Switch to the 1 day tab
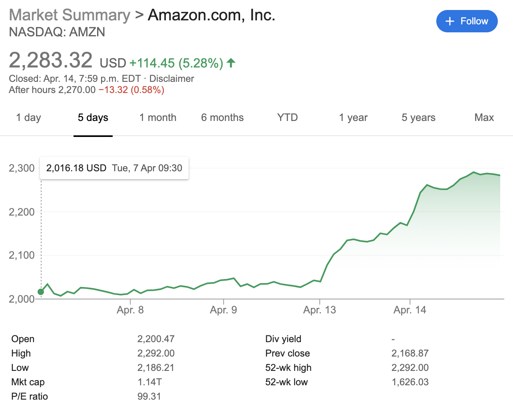Viewport: 513px width, 420px height. click(28, 117)
